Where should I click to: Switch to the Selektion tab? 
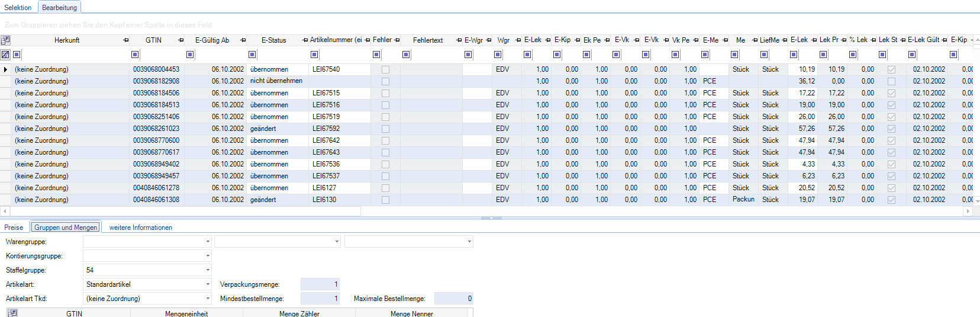[x=18, y=8]
